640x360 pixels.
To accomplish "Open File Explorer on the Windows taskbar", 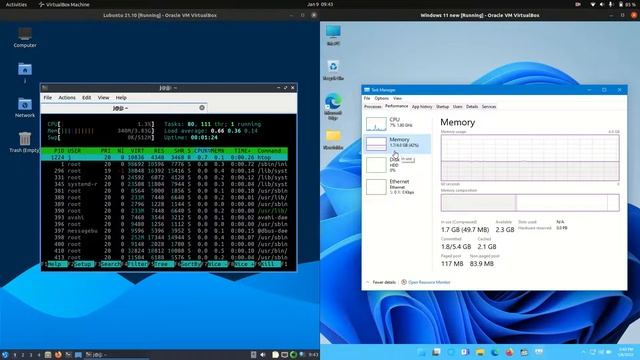I will click(480, 352).
